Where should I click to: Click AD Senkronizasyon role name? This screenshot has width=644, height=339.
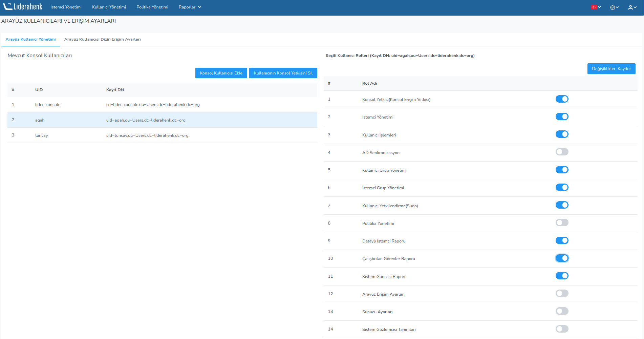click(x=381, y=153)
